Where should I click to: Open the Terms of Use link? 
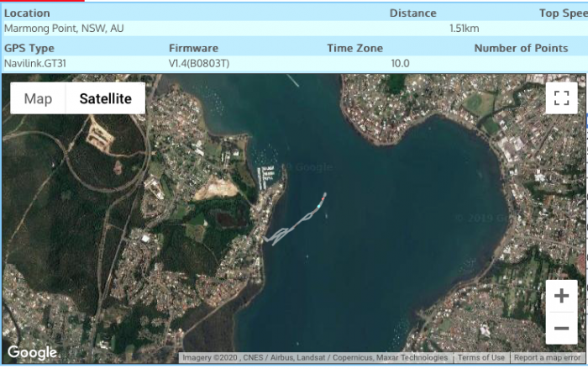(x=480, y=358)
